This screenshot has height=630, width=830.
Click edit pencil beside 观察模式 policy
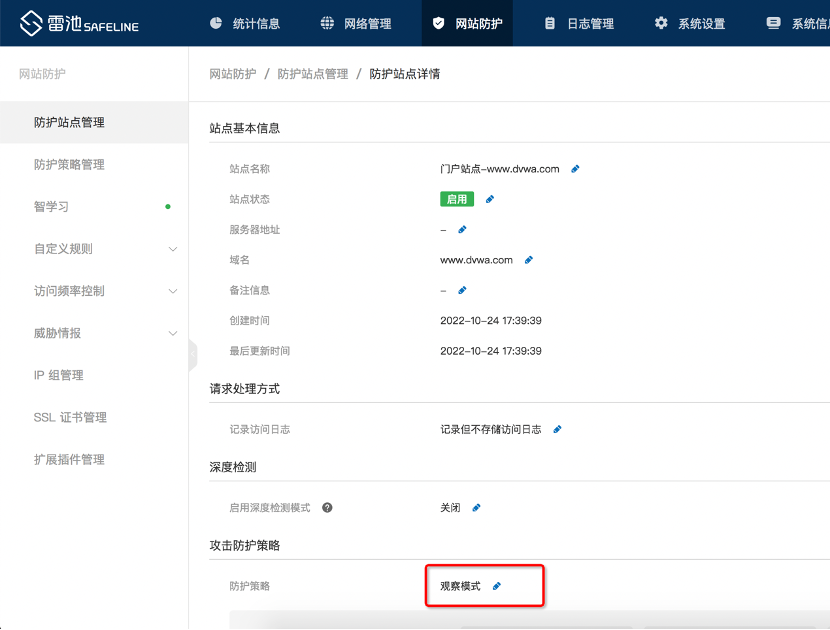coord(497,586)
